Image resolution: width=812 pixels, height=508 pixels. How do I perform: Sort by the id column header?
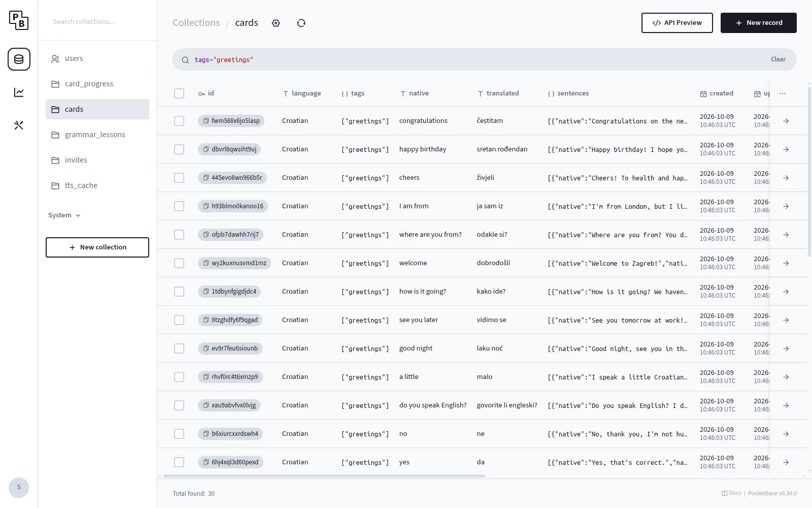point(206,93)
